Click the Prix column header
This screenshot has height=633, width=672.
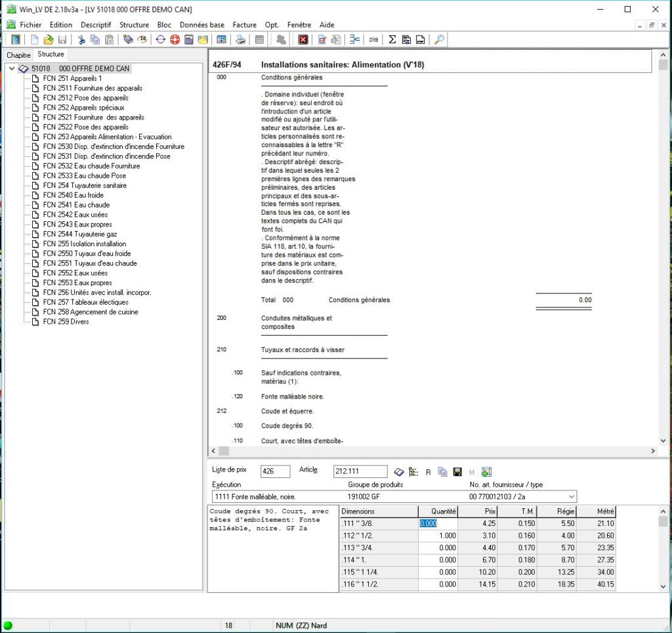point(478,512)
